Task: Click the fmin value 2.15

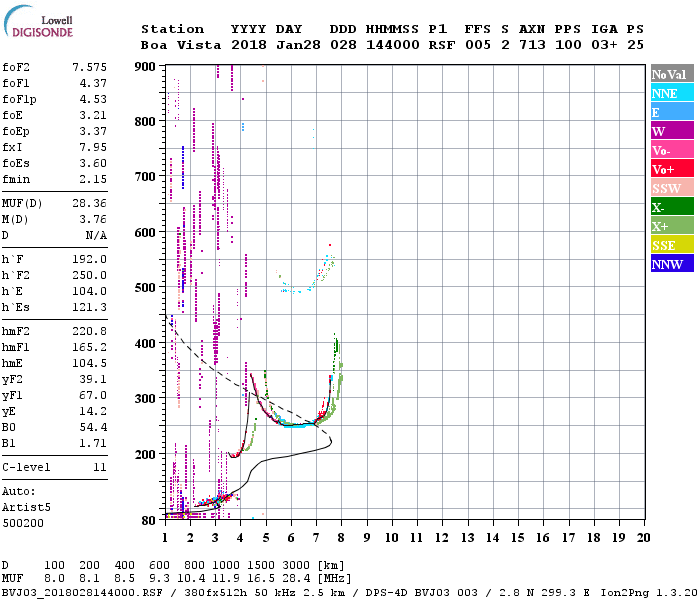Action: (x=93, y=180)
